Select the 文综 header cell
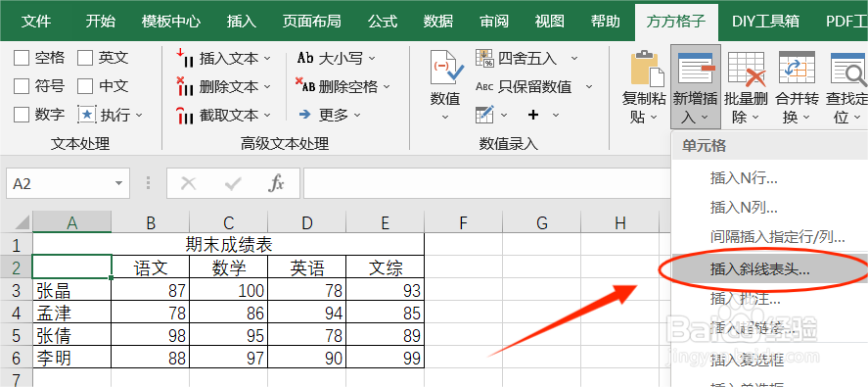Image resolution: width=868 pixels, height=387 pixels. pyautogui.click(x=386, y=267)
